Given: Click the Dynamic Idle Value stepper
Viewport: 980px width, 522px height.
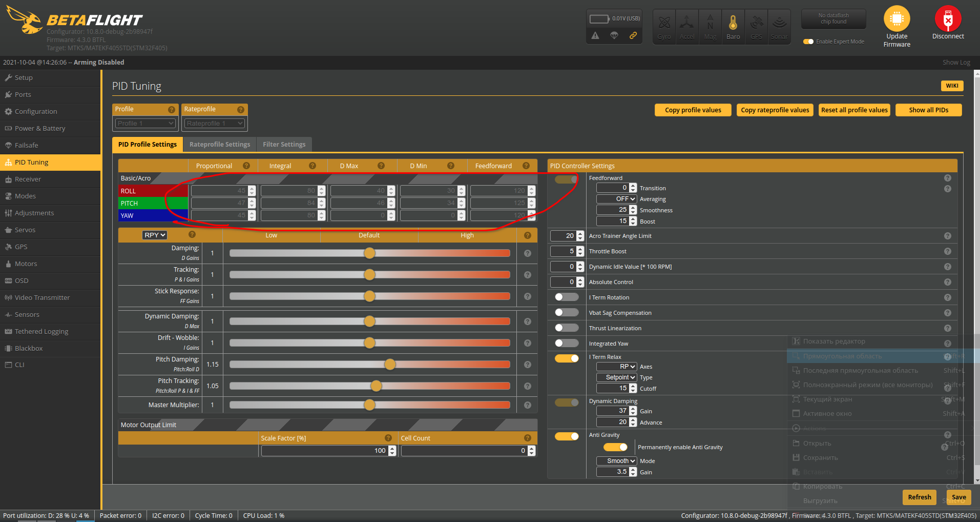Looking at the screenshot, I should click(580, 267).
